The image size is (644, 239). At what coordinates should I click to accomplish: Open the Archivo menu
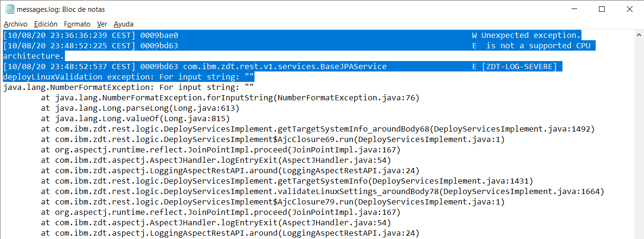(x=16, y=24)
